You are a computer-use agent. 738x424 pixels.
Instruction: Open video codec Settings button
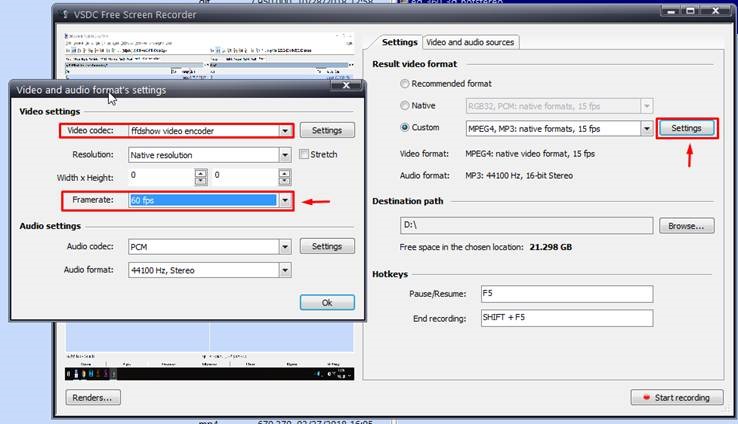(x=327, y=130)
